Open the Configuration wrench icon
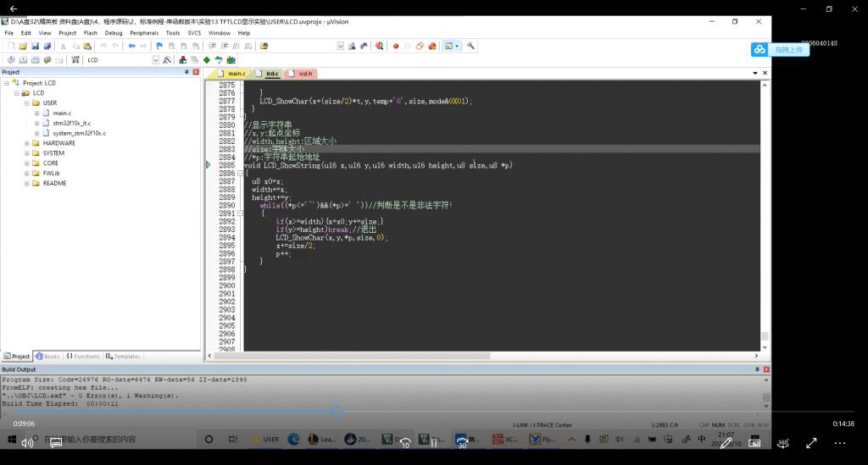The height and width of the screenshot is (465, 868). click(x=470, y=46)
